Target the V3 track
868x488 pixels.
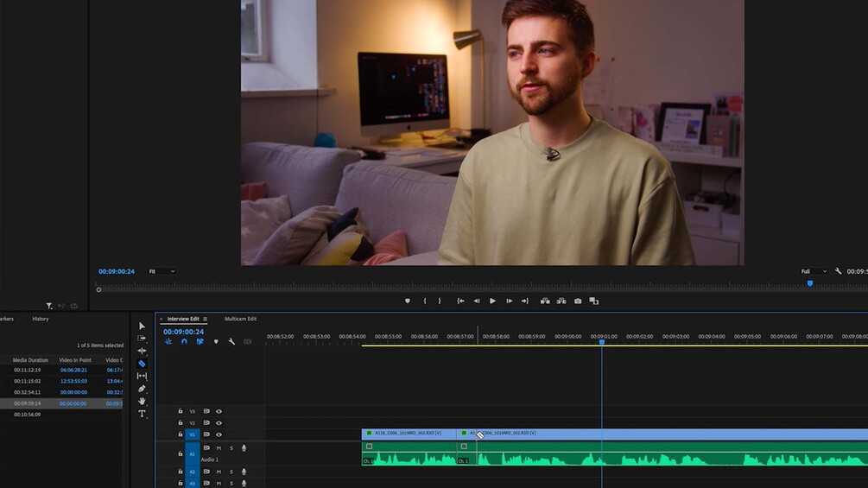click(x=192, y=412)
